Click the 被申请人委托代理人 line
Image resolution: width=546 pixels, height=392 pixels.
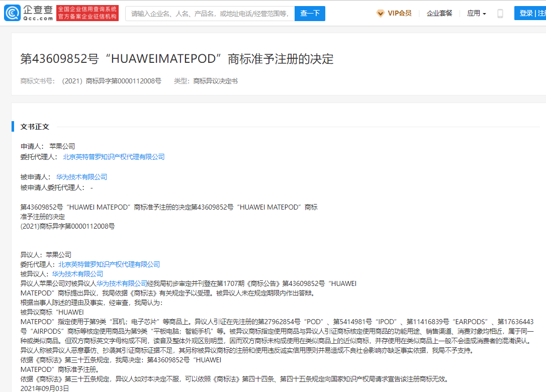coord(57,187)
